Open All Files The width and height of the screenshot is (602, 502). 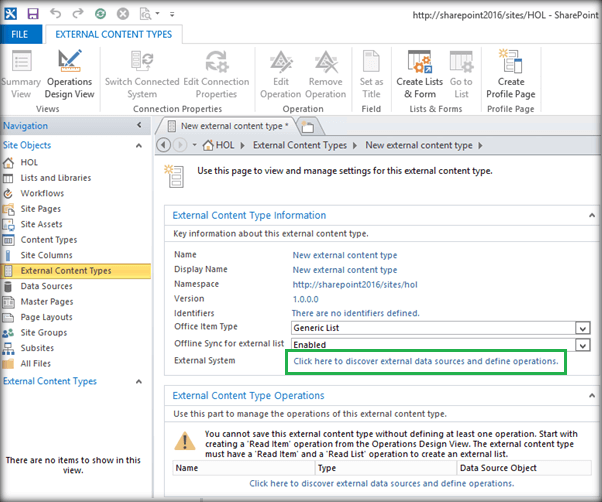click(36, 363)
